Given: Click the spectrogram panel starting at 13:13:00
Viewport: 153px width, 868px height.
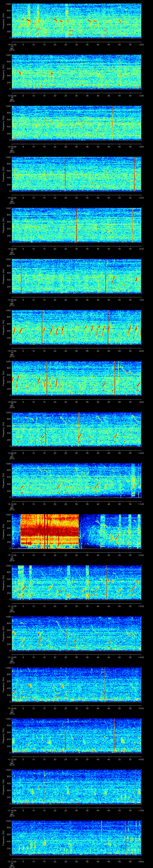Looking at the screenshot, I should 77,633.
